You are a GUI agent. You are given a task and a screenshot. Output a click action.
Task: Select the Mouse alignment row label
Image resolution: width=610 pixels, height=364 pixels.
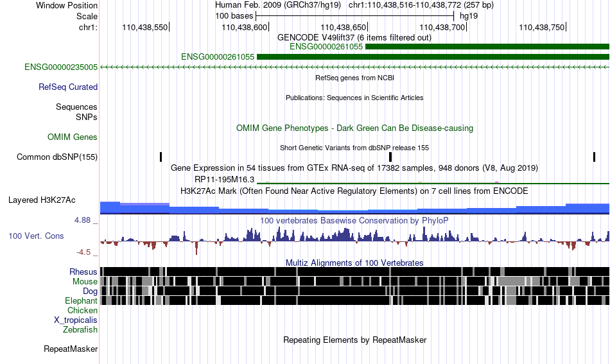coord(85,282)
